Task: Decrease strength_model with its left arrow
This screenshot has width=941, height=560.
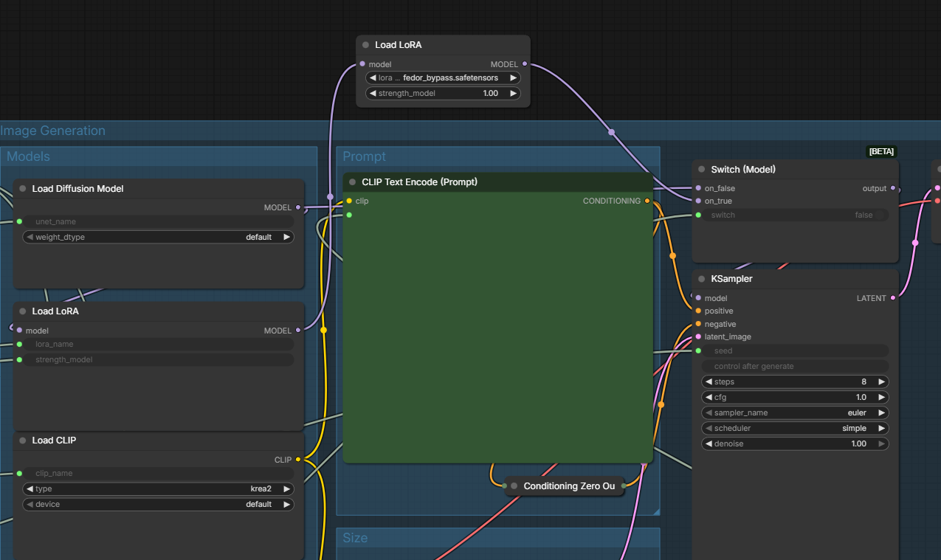Action: tap(373, 94)
